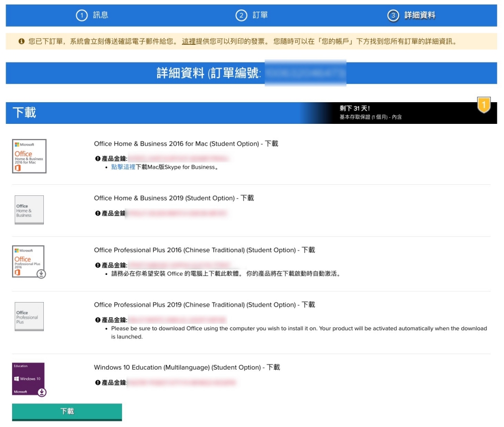Click the Office Professional Plus 2016 icon

coord(29,261)
